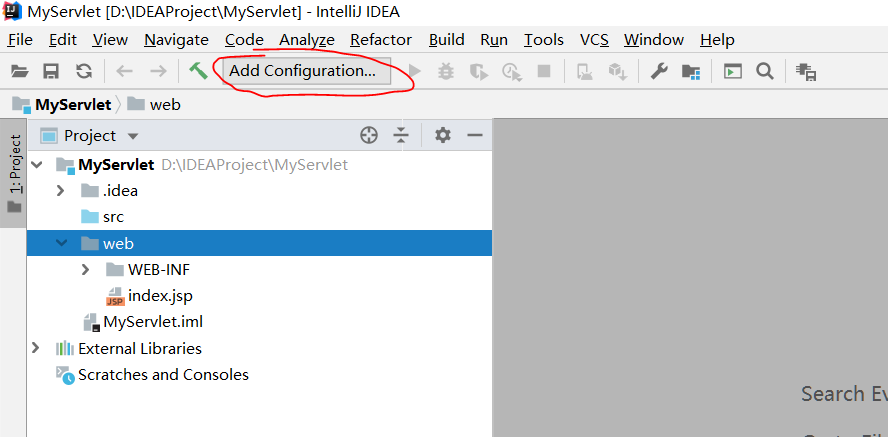Click the last toolbar icon after the search magnifier
Screen dimensions: 888x437
(806, 72)
